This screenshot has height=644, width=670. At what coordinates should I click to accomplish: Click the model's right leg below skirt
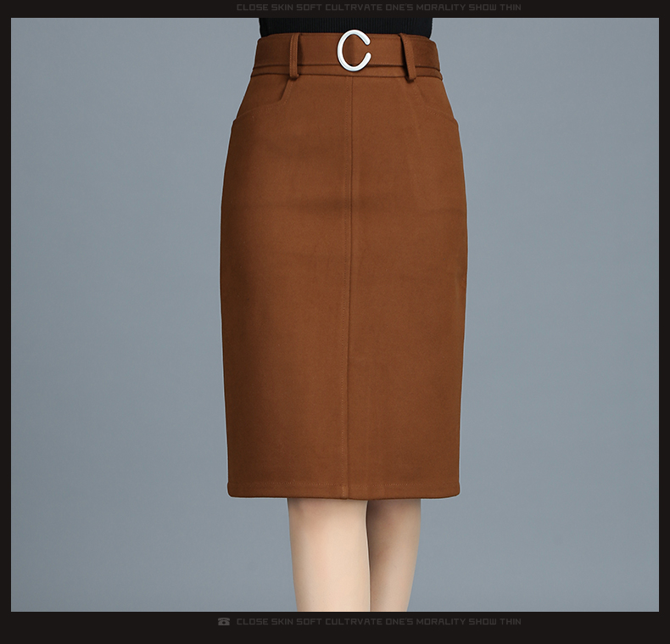[x=394, y=552]
